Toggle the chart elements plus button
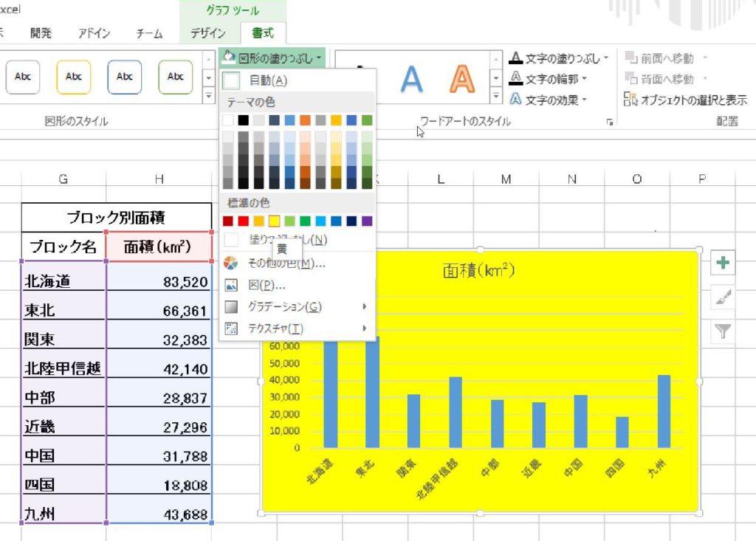 coord(723,262)
